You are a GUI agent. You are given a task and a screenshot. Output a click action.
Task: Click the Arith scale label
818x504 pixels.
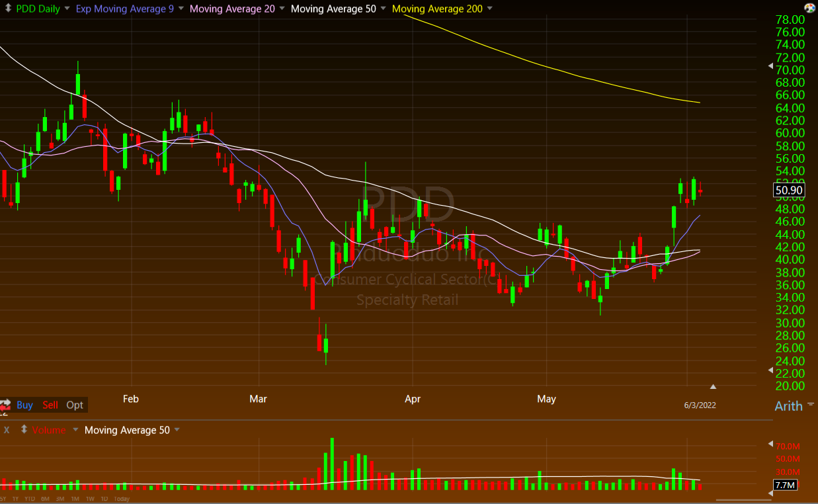pos(788,406)
